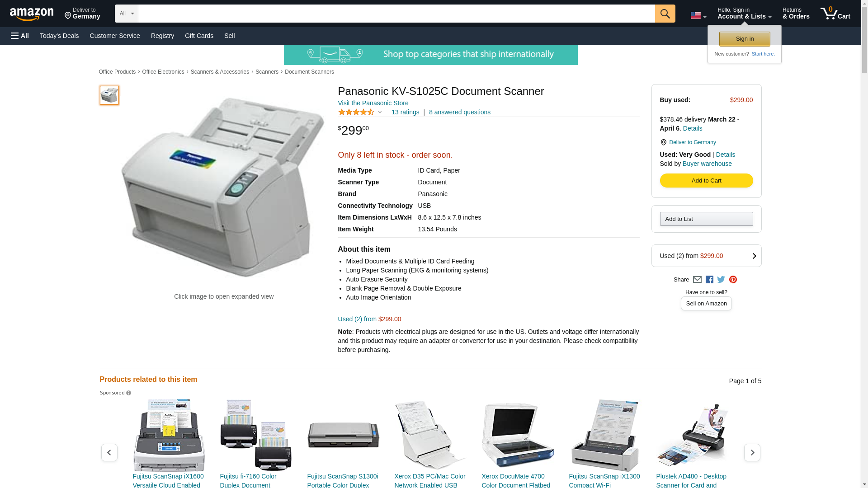Open Today's Deals in navigation bar

point(59,36)
